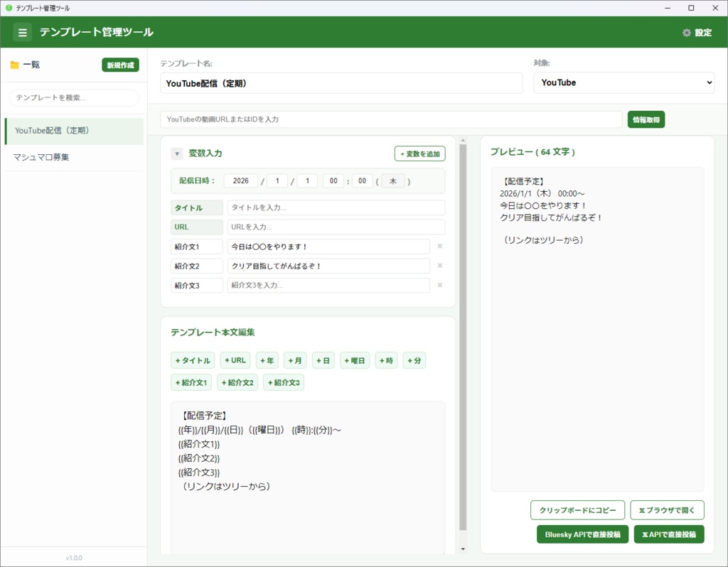Click the 新規作成 button

click(120, 65)
